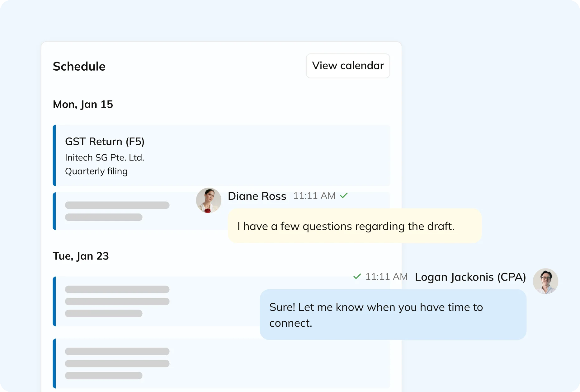The height and width of the screenshot is (392, 580).
Task: Click Diane Ross's profile avatar
Action: click(208, 201)
